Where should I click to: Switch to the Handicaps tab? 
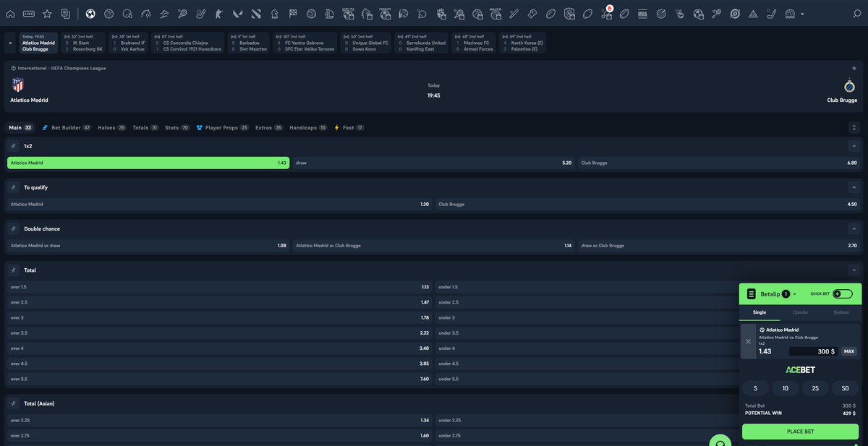(308, 127)
